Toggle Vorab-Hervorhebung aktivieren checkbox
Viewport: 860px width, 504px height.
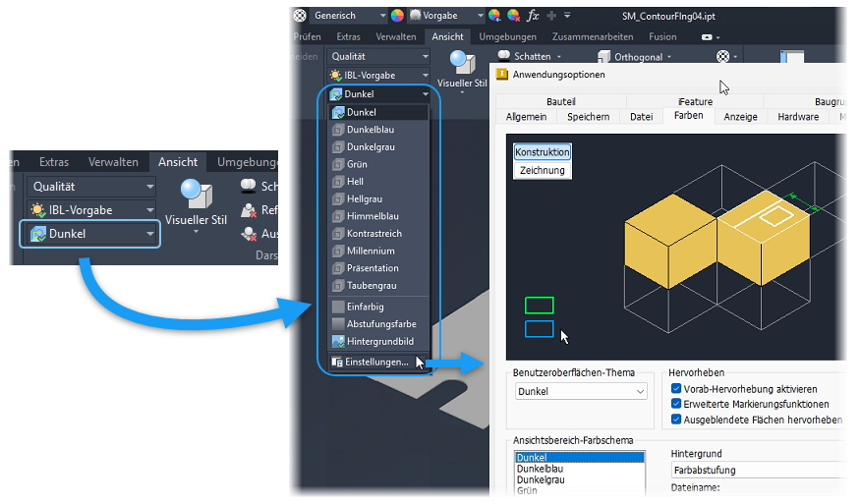(x=676, y=389)
